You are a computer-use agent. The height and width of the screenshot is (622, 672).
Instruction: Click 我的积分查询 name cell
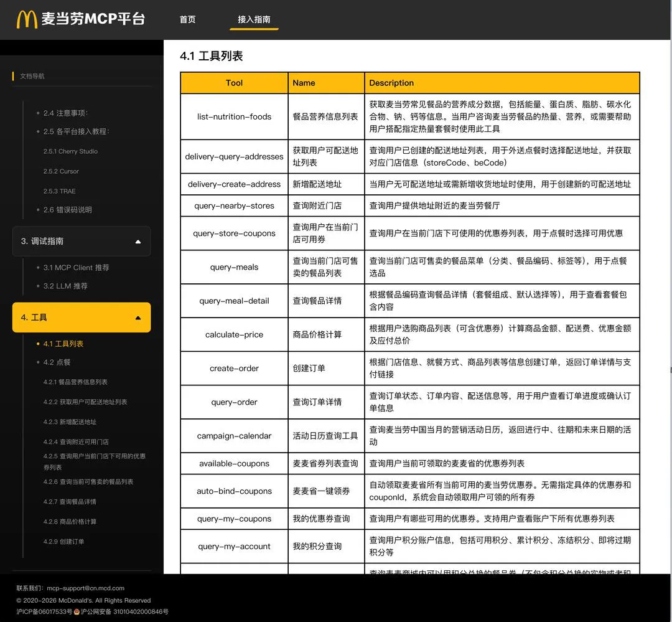(325, 547)
